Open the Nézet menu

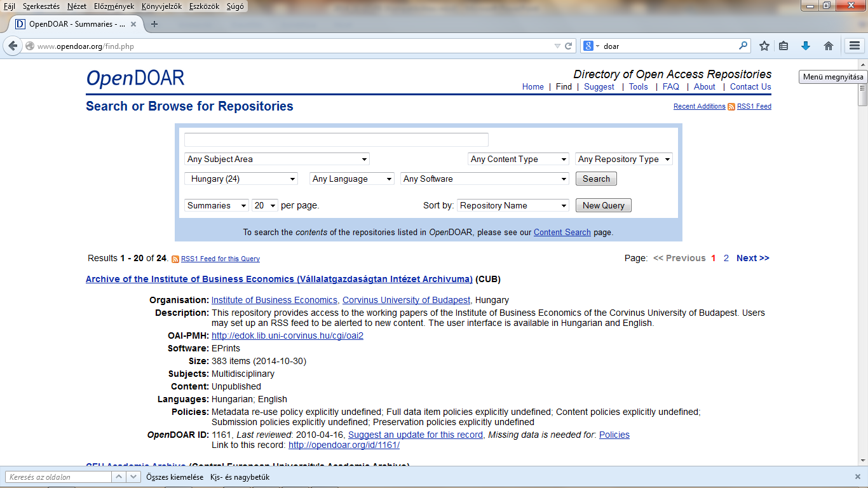point(77,6)
